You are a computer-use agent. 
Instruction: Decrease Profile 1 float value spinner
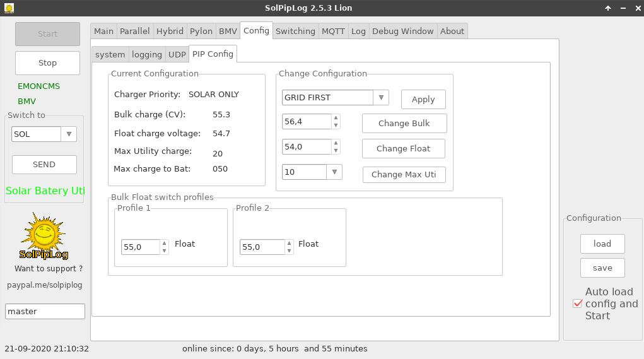tap(164, 250)
